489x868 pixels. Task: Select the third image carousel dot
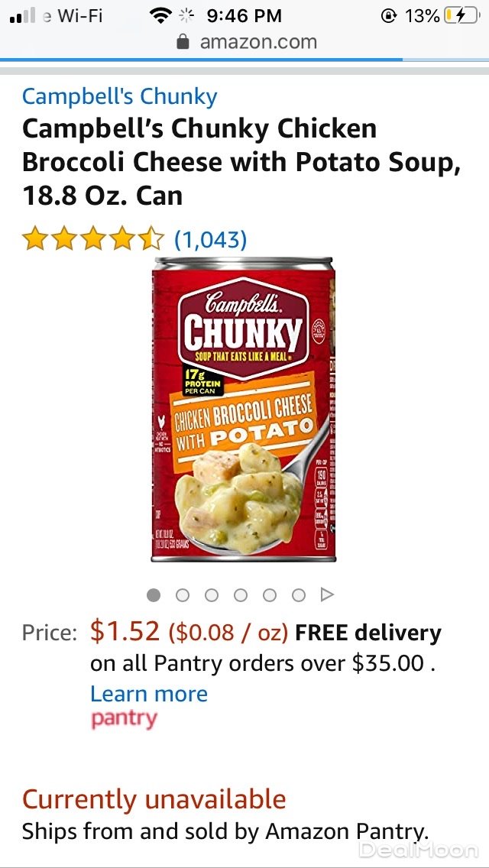(212, 595)
